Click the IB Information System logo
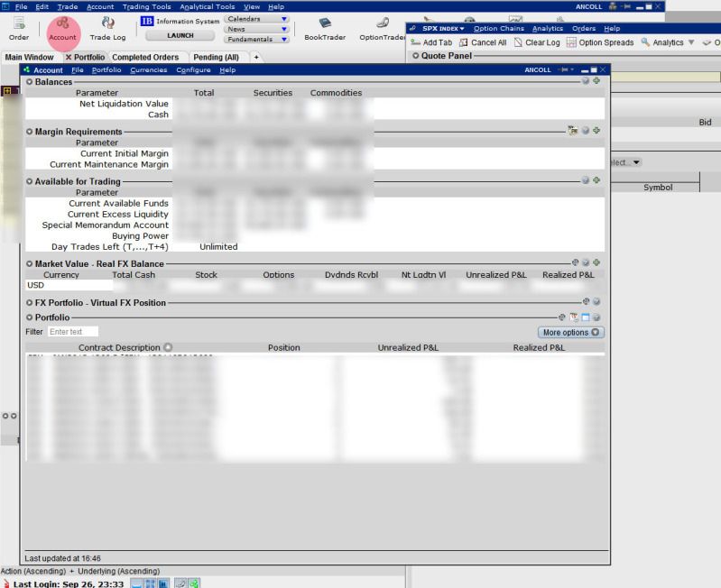Screen dimensions: 721x588 click(147, 21)
